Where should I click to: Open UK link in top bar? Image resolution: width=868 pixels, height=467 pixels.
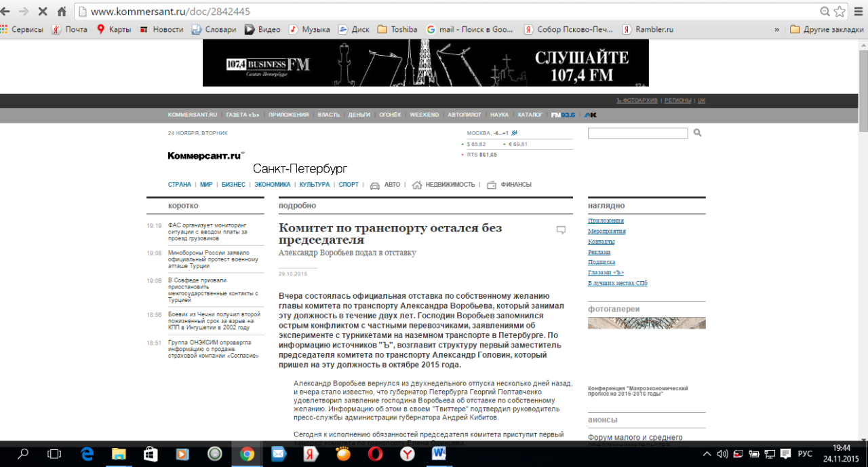tap(702, 100)
